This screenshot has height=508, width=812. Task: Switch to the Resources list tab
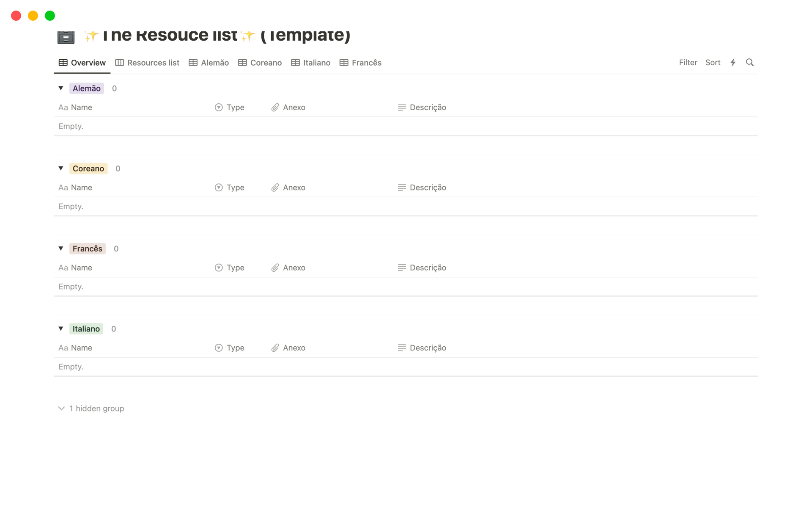pyautogui.click(x=147, y=63)
